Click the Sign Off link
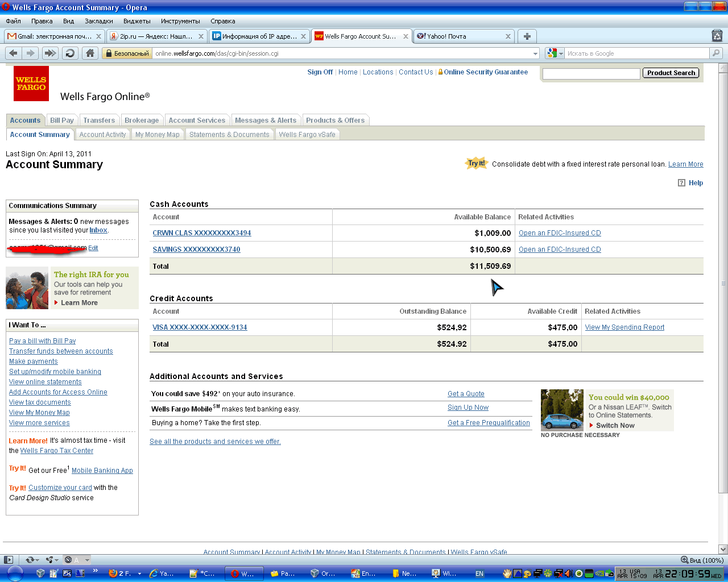728x582 pixels. pyautogui.click(x=320, y=72)
